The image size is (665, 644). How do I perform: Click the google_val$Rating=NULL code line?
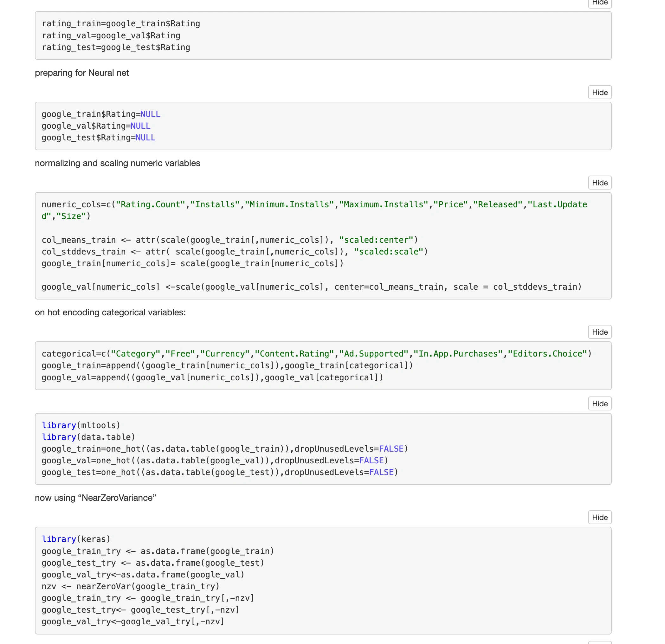pos(96,126)
